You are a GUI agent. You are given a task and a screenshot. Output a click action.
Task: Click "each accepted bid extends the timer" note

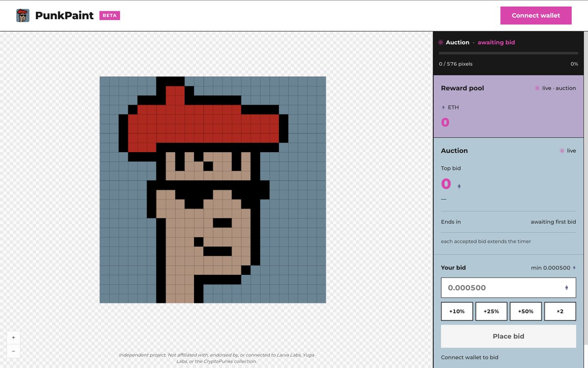pyautogui.click(x=486, y=241)
